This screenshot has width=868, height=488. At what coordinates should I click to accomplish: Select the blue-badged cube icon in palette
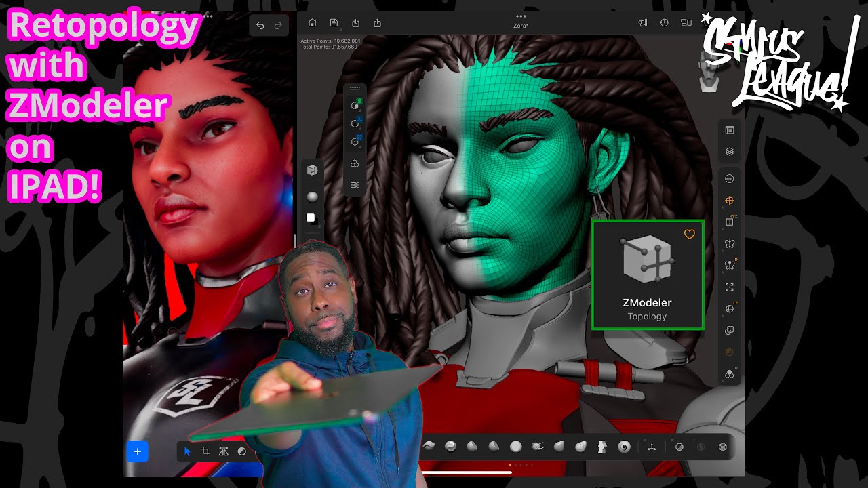tap(355, 124)
